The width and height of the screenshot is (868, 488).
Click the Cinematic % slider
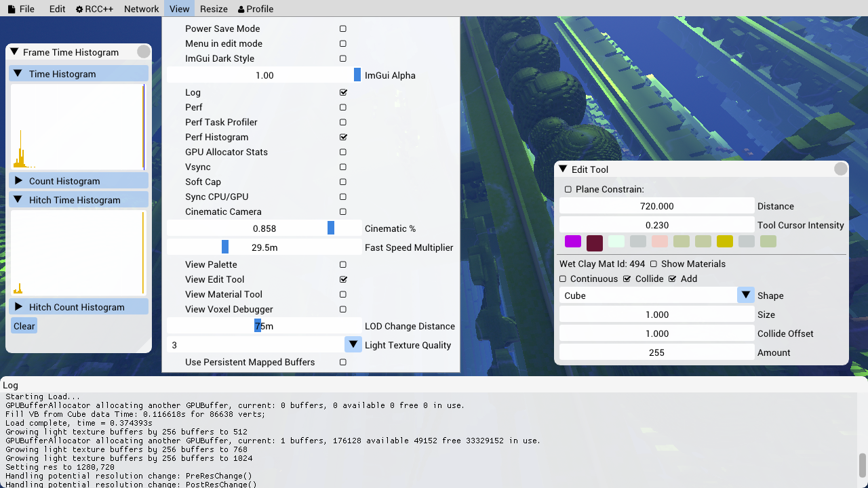coord(264,228)
